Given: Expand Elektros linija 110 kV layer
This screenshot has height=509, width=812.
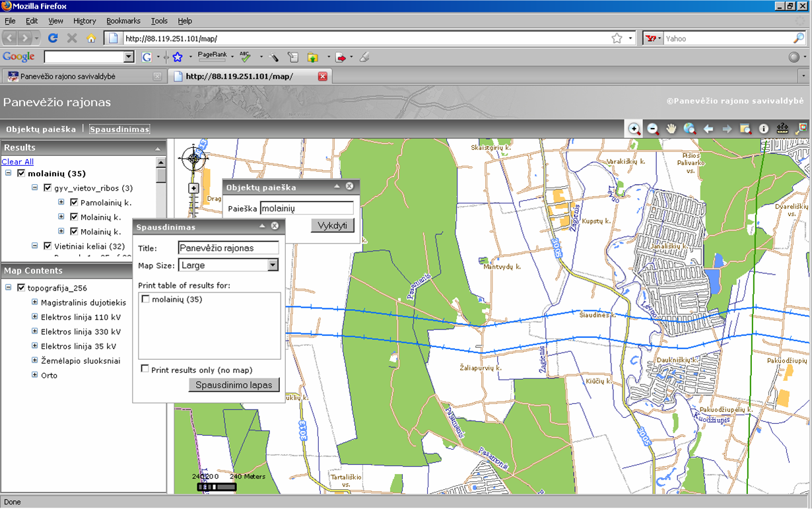Looking at the screenshot, I should click(34, 317).
